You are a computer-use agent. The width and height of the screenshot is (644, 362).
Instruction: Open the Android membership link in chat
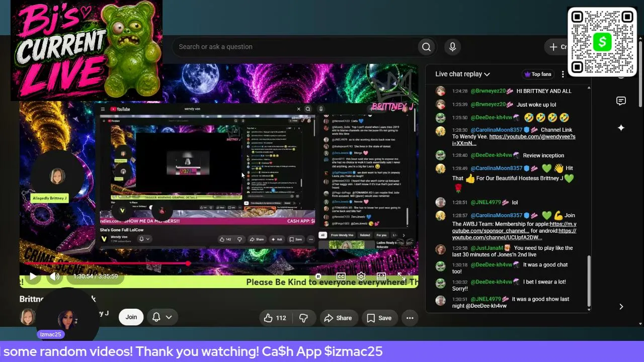pyautogui.click(x=514, y=234)
